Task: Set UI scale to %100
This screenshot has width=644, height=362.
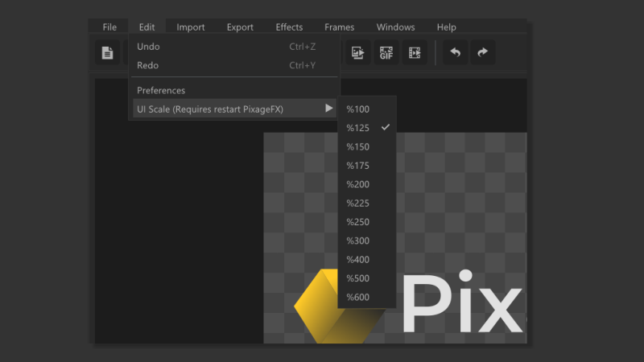Action: click(x=358, y=109)
